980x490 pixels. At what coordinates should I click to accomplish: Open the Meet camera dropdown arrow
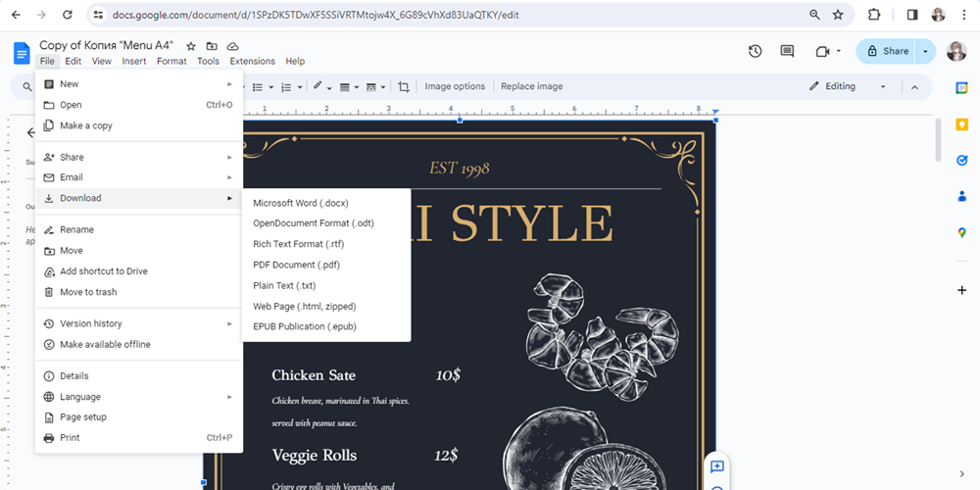(x=839, y=51)
